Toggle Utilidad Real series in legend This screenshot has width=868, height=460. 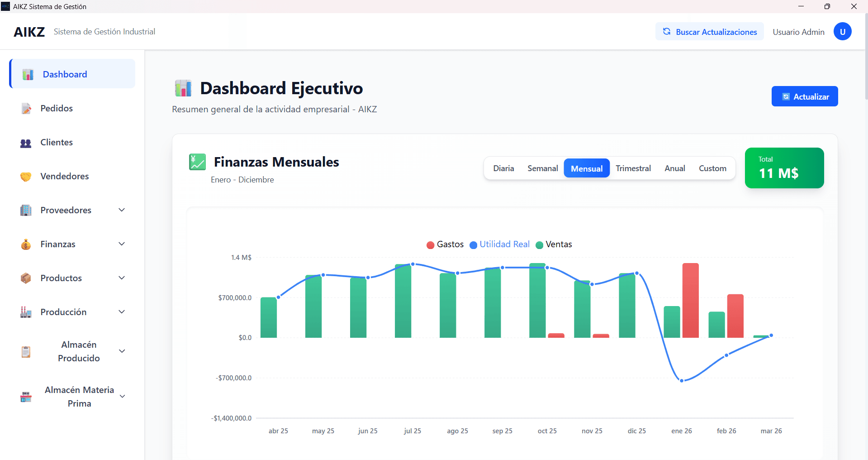coord(499,244)
